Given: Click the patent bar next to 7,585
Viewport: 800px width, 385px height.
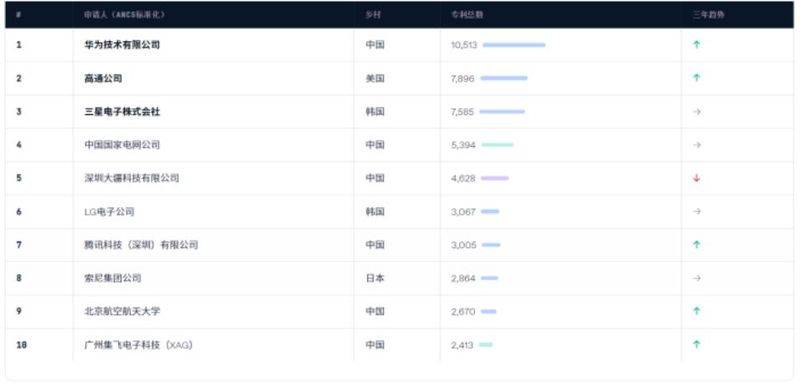Looking at the screenshot, I should 502,112.
